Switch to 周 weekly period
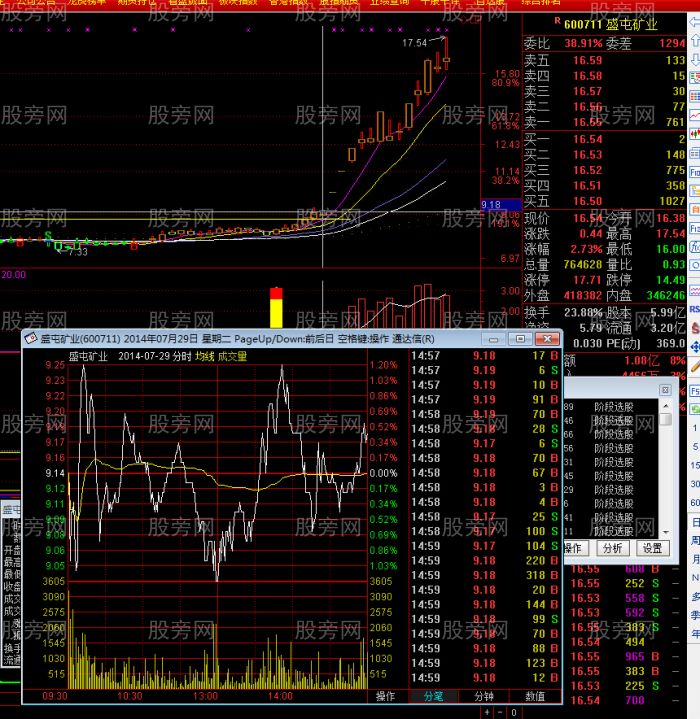The image size is (700, 719). click(695, 541)
